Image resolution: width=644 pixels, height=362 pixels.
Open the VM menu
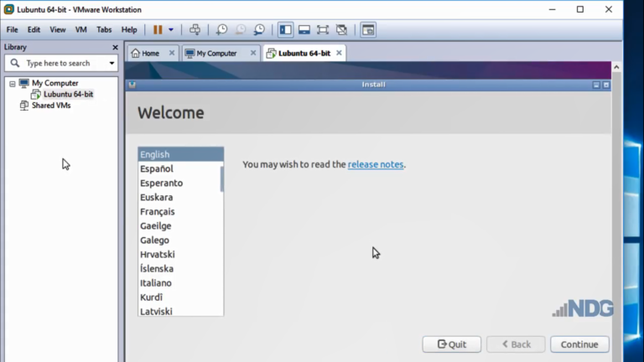[x=80, y=29]
